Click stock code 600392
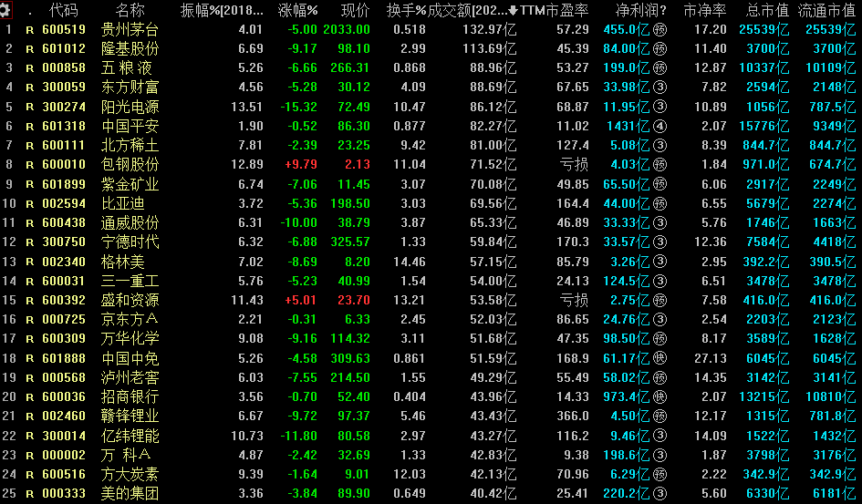 (x=64, y=301)
